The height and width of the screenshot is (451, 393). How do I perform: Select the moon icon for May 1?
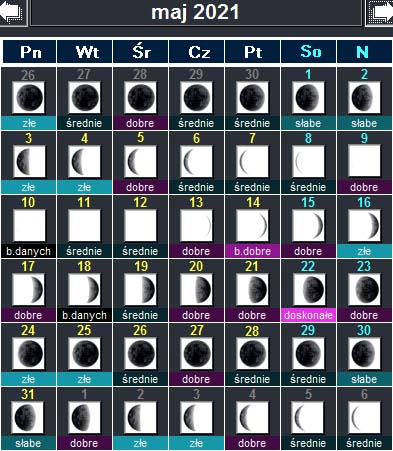(308, 97)
